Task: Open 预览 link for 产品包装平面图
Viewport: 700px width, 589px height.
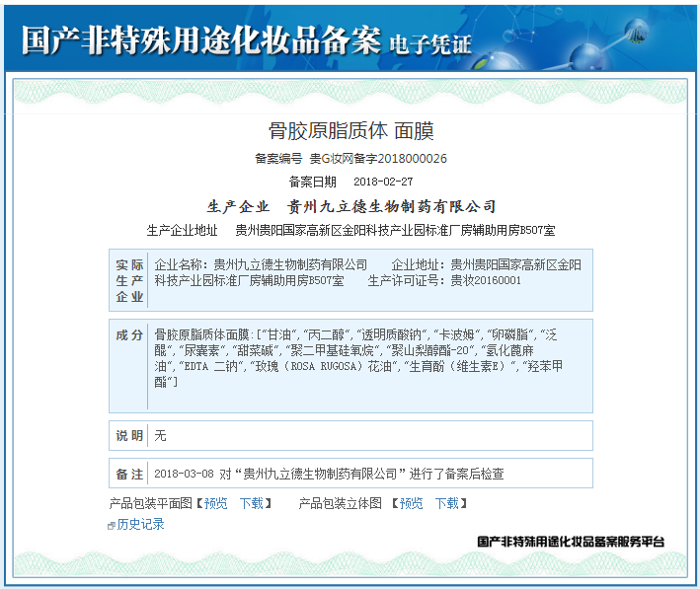Action: click(x=216, y=503)
